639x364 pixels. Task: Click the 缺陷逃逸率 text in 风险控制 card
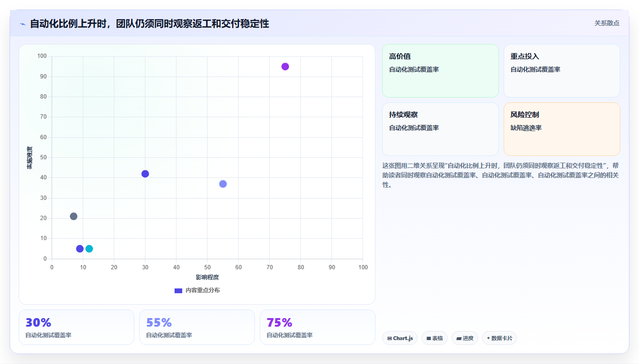(x=526, y=128)
